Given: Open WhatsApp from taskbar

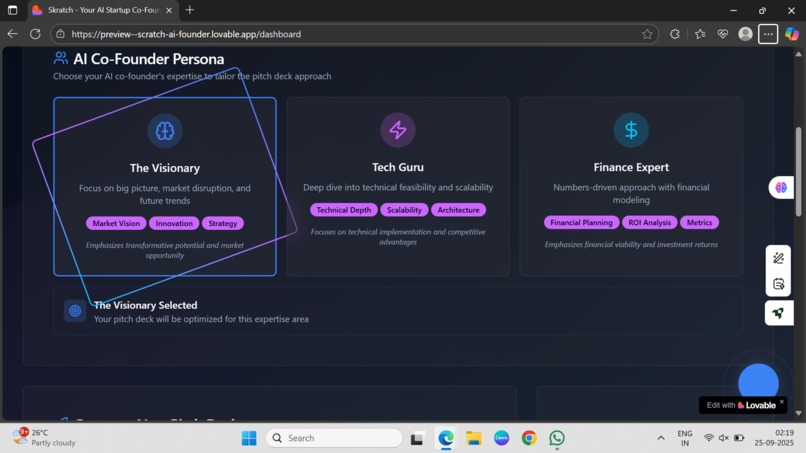Looking at the screenshot, I should click(557, 438).
